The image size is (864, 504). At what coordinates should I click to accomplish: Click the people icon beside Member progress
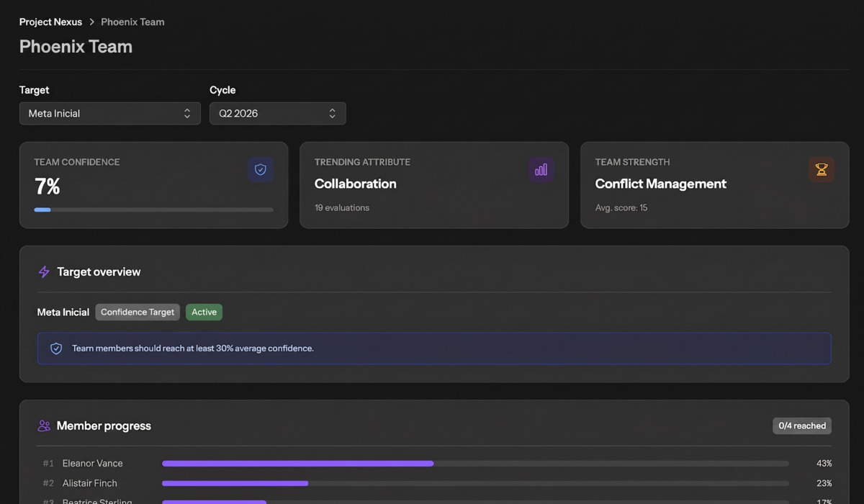44,426
